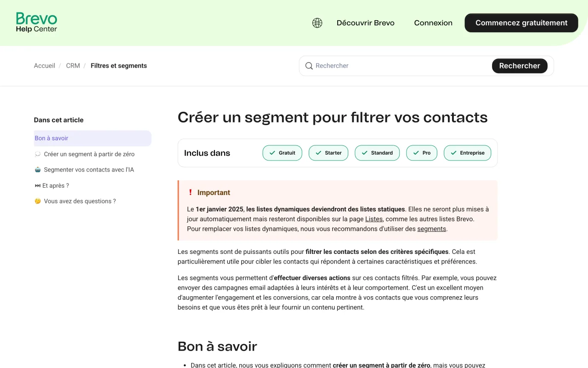Click the article title heading
The image size is (588, 368).
tap(333, 117)
